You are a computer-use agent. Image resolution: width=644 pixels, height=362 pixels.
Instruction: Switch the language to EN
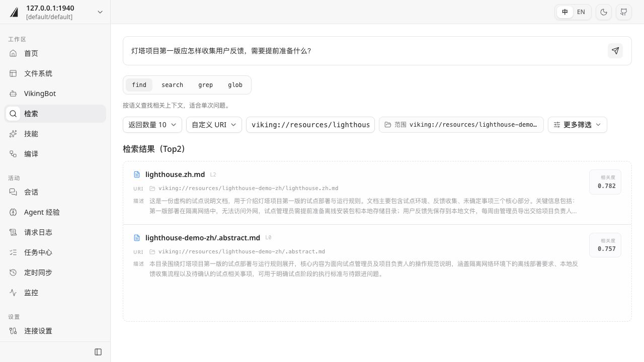pos(581,12)
